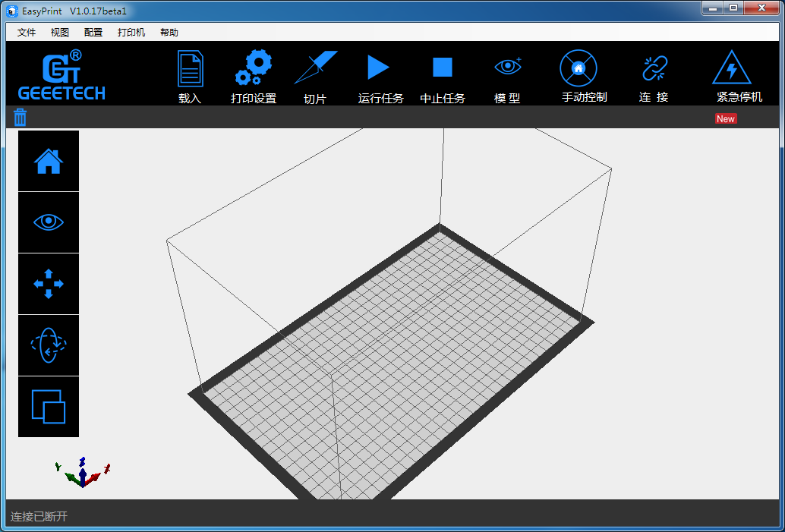Image resolution: width=785 pixels, height=532 pixels.
Task: Select the 切片 slice knife icon
Action: tap(315, 67)
